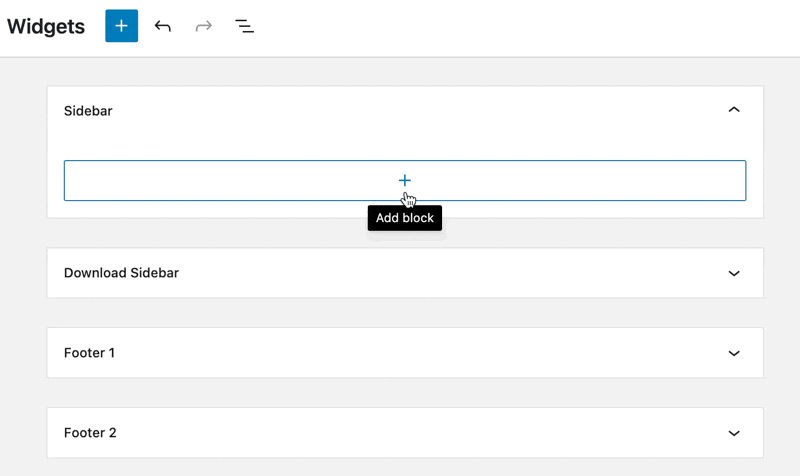Select the Download Sidebar heading text
Image resolution: width=800 pixels, height=476 pixels.
click(121, 273)
